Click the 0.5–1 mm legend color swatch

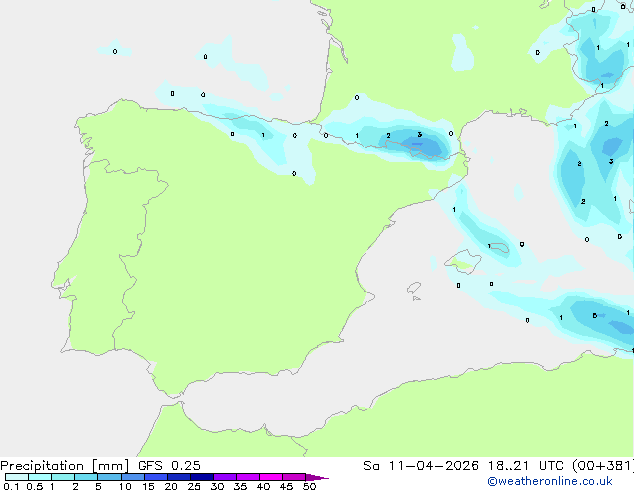[x=40, y=477]
